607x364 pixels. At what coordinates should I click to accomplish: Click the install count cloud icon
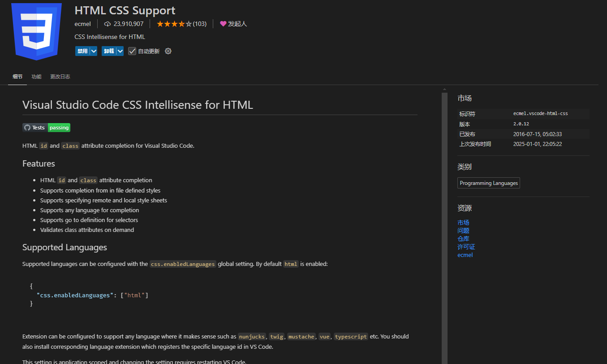point(108,24)
